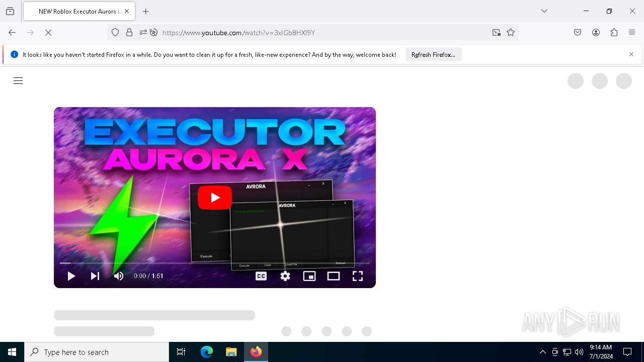
Task: Open the extensions puzzle icon
Action: pyautogui.click(x=614, y=33)
